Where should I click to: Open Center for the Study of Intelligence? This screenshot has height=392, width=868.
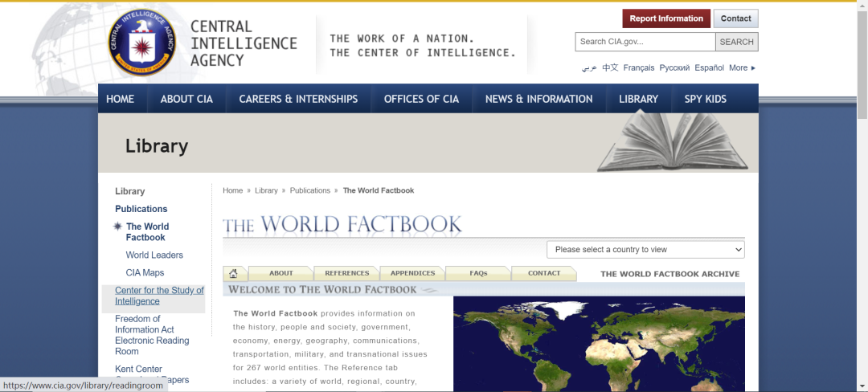[159, 296]
